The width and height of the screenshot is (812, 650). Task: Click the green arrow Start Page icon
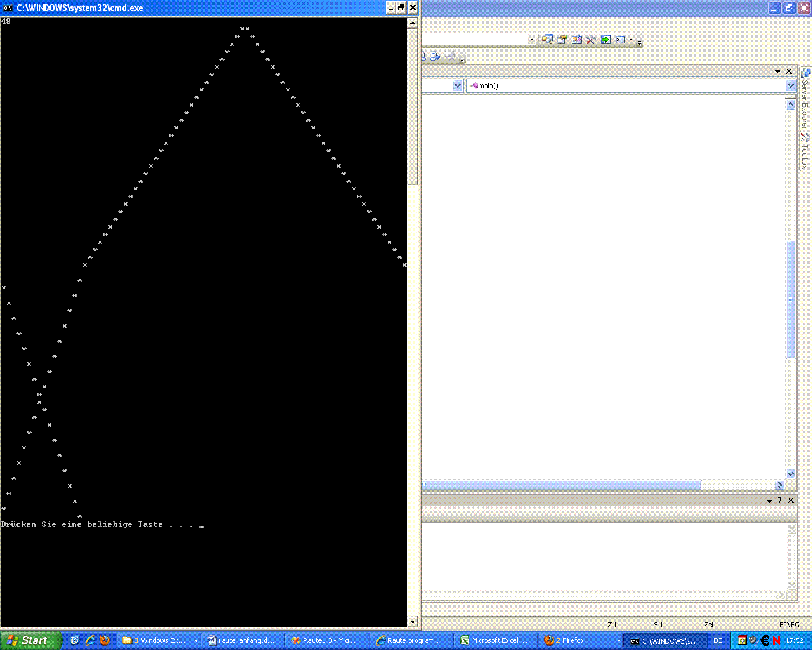606,39
